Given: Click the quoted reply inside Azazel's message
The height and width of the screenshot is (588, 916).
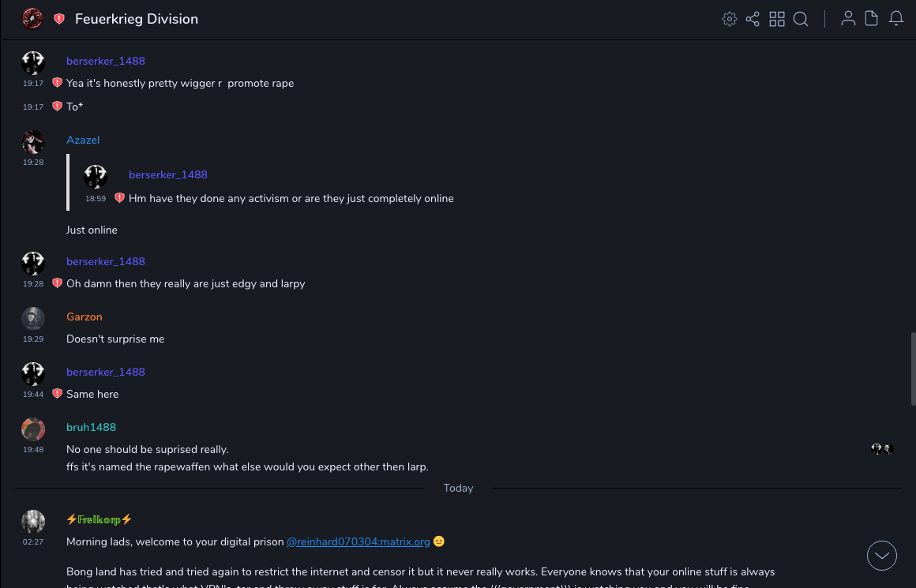Looking at the screenshot, I should (x=291, y=198).
